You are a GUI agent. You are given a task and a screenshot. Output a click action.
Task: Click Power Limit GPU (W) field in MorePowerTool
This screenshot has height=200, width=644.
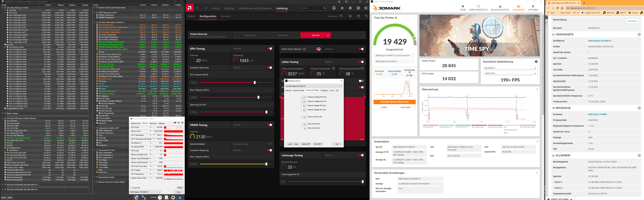[x=304, y=117]
